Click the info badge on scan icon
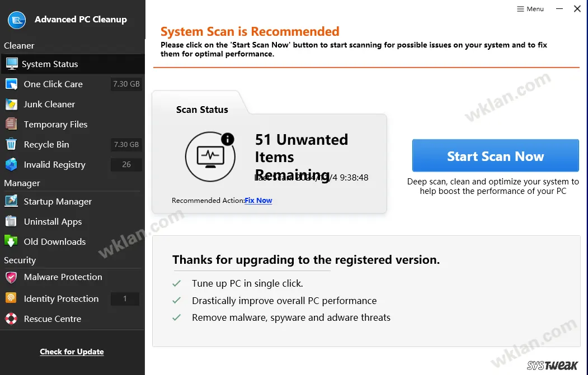The height and width of the screenshot is (375, 588). pos(227,139)
